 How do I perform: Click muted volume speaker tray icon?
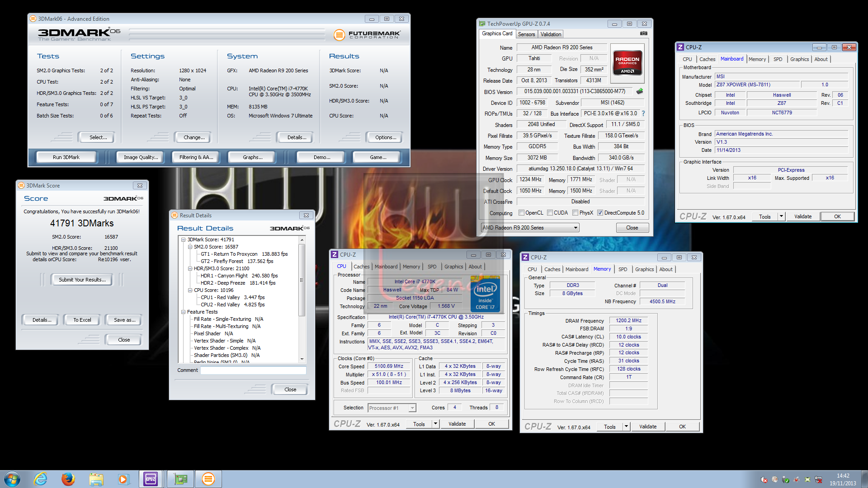(764, 479)
